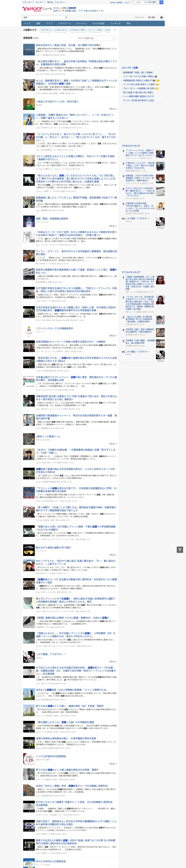Image resolution: width=186 pixels, height=868 pixels.
Task: Open the ランキング tab
Action: [x=116, y=24]
